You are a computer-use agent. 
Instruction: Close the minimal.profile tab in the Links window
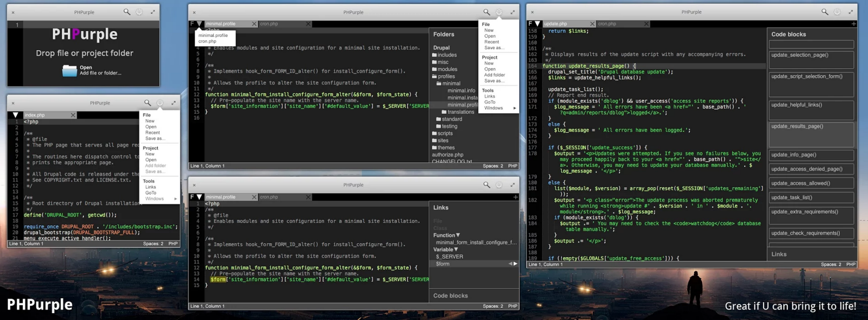(x=254, y=197)
